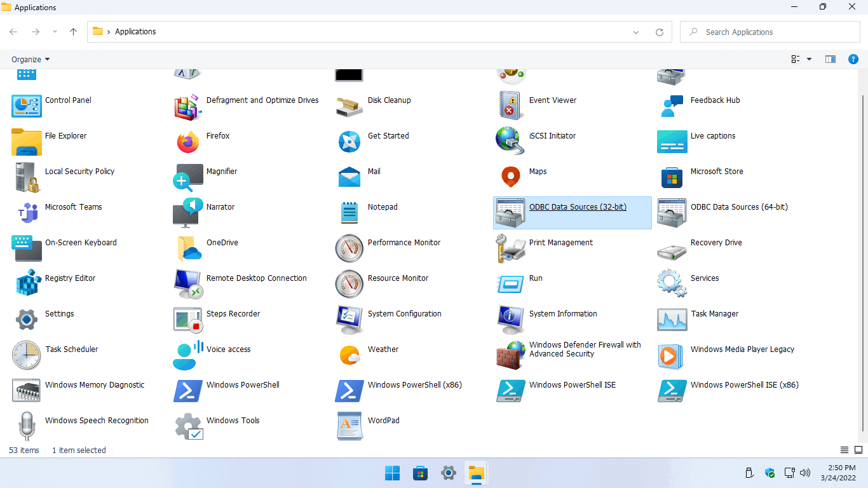
Task: Select Defragment and Optimize Drives icon
Action: (x=188, y=106)
